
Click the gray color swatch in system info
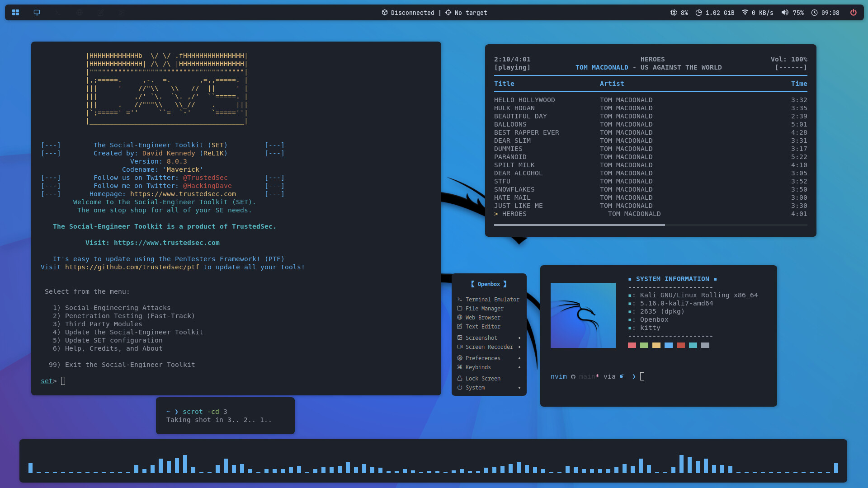coord(705,345)
